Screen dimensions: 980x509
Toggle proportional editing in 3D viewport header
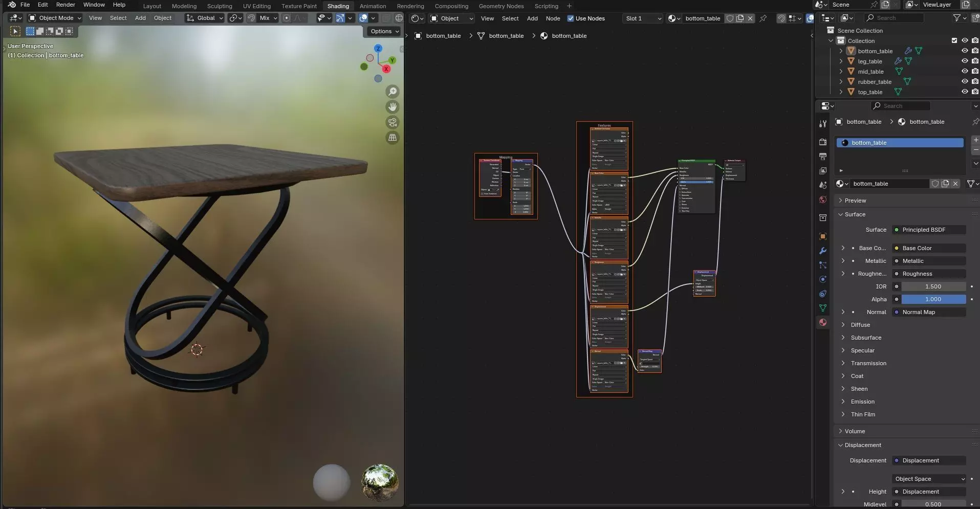point(287,18)
